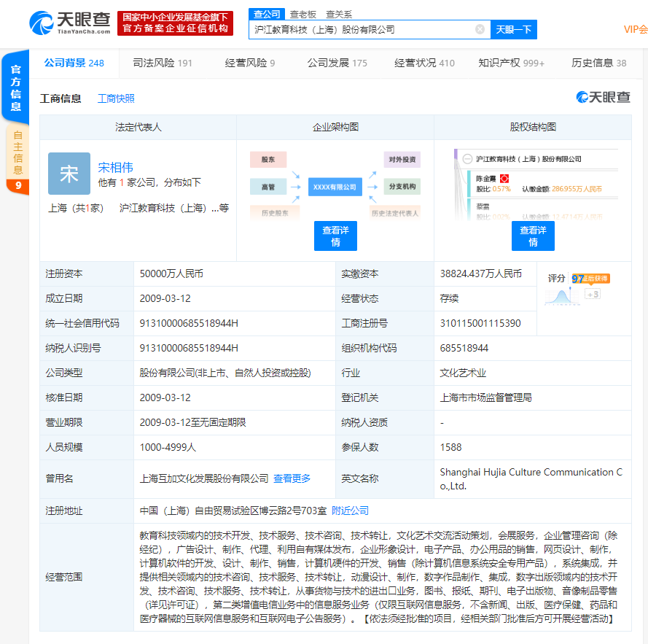
Task: Click unified credit code 91310000685518944H
Action: pyautogui.click(x=189, y=323)
